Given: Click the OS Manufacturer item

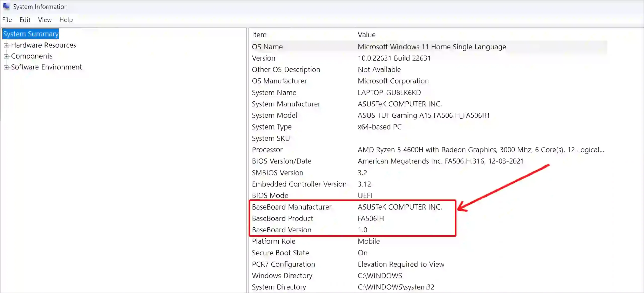Looking at the screenshot, I should tap(279, 81).
